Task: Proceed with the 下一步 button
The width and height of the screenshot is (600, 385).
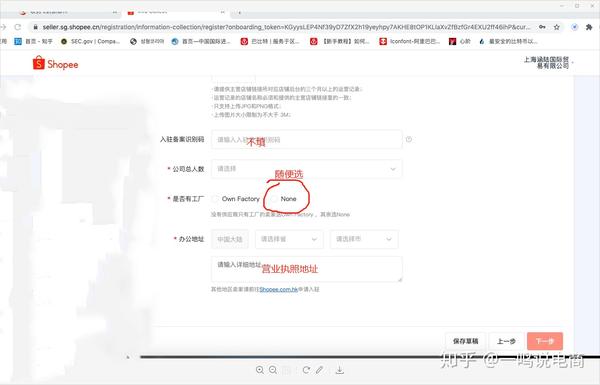Action: click(545, 341)
